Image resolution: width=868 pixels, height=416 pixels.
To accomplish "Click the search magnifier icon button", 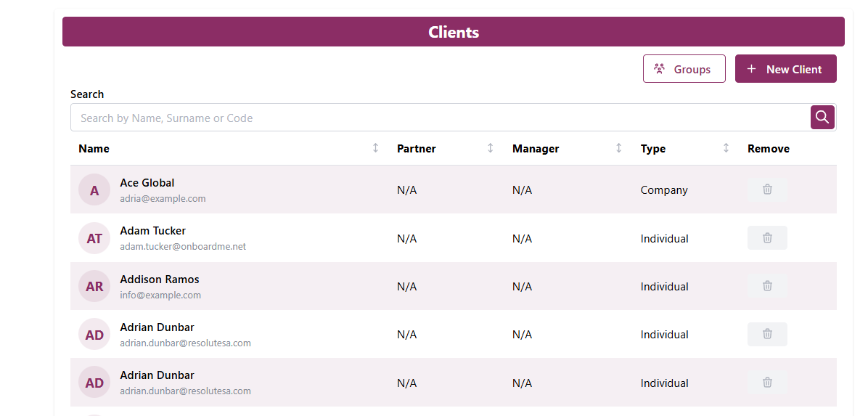I will pos(822,118).
